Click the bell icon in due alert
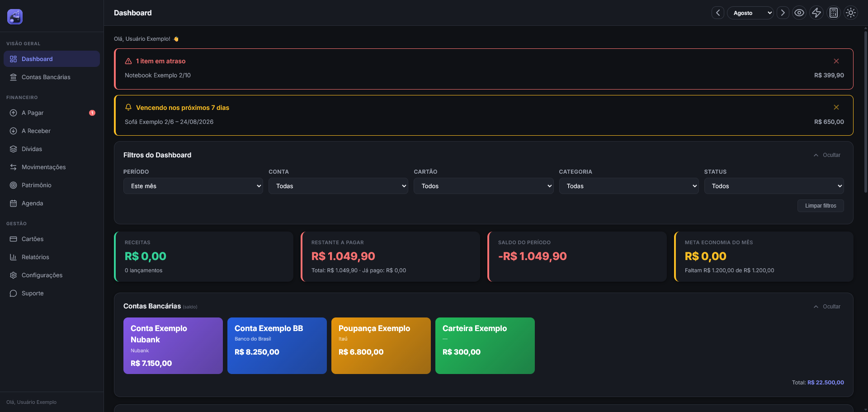868x412 pixels. pos(128,107)
